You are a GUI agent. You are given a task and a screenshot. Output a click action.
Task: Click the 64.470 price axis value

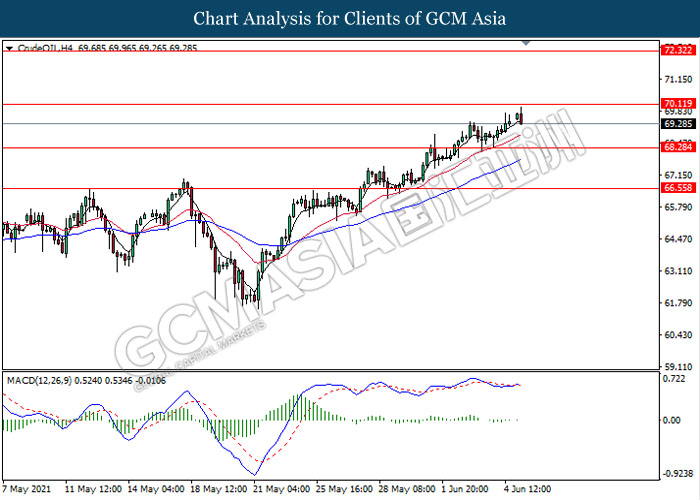678,239
